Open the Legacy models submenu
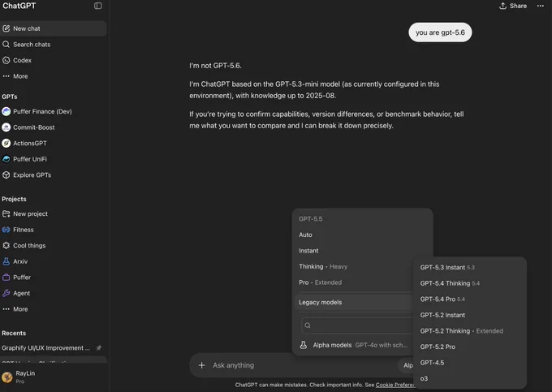 (354, 302)
